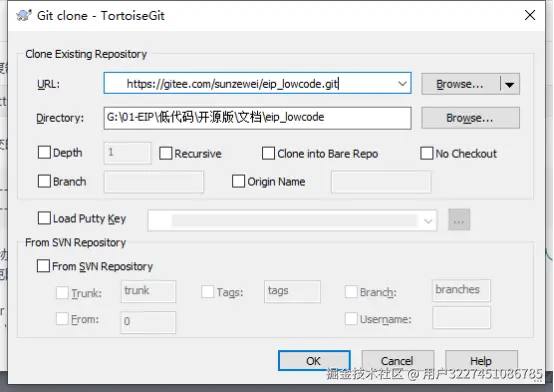Enable Load Putty Key checkbox
Image resolution: width=554 pixels, height=392 pixels.
click(44, 218)
